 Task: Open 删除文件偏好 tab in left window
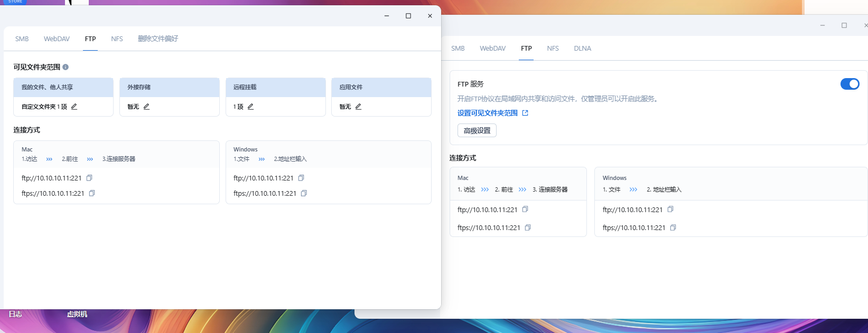158,39
